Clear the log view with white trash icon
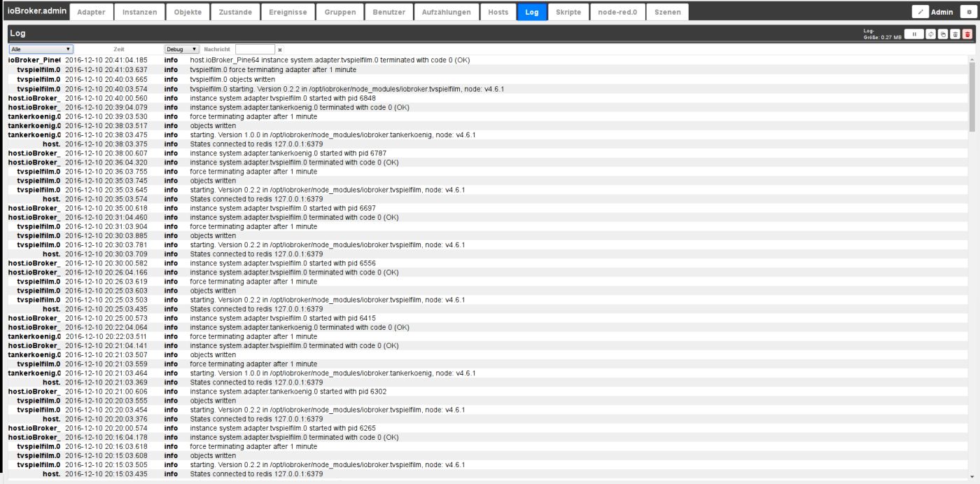 click(x=955, y=34)
